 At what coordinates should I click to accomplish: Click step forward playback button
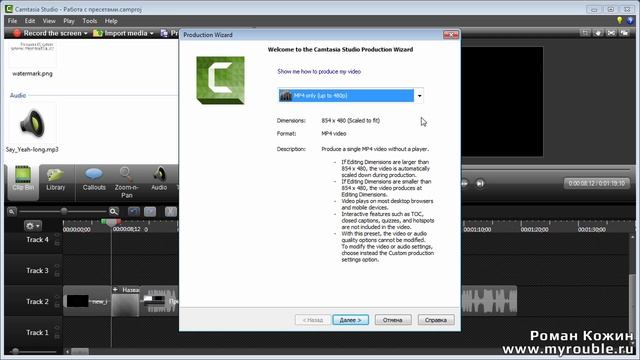480,184
